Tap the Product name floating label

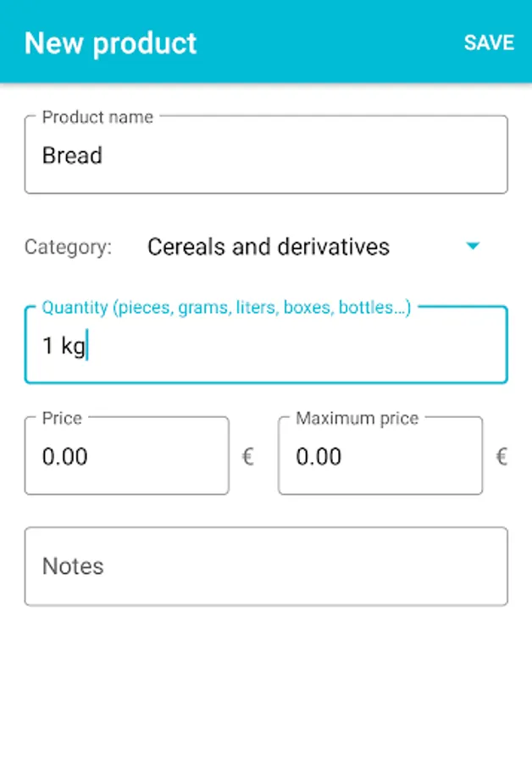97,117
